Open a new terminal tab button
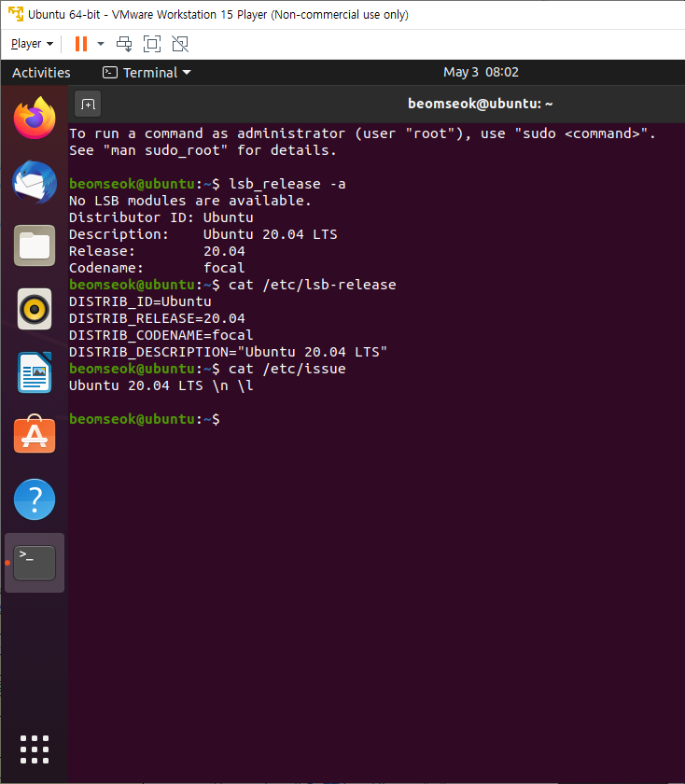Viewport: 685px width, 784px height. point(88,104)
